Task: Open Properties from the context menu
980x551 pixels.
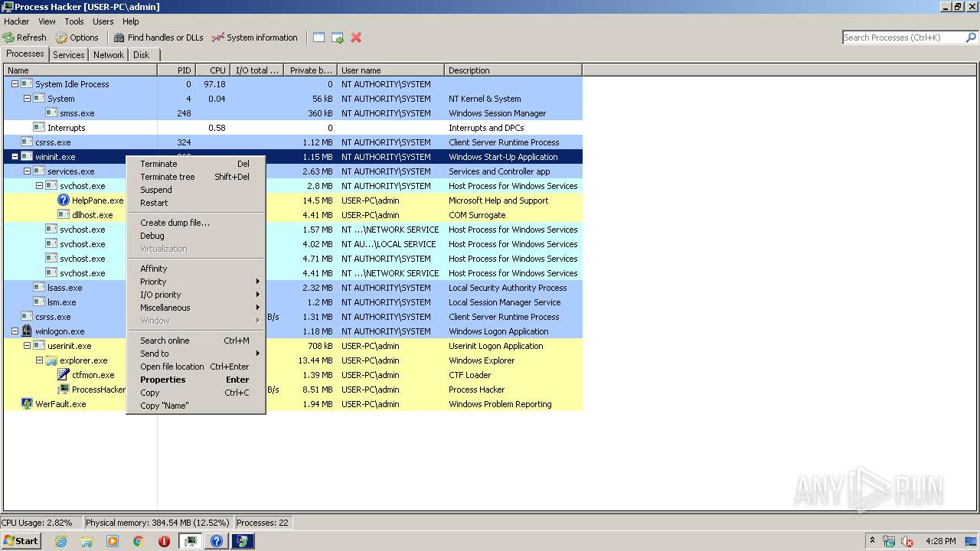Action: pyautogui.click(x=196, y=380)
